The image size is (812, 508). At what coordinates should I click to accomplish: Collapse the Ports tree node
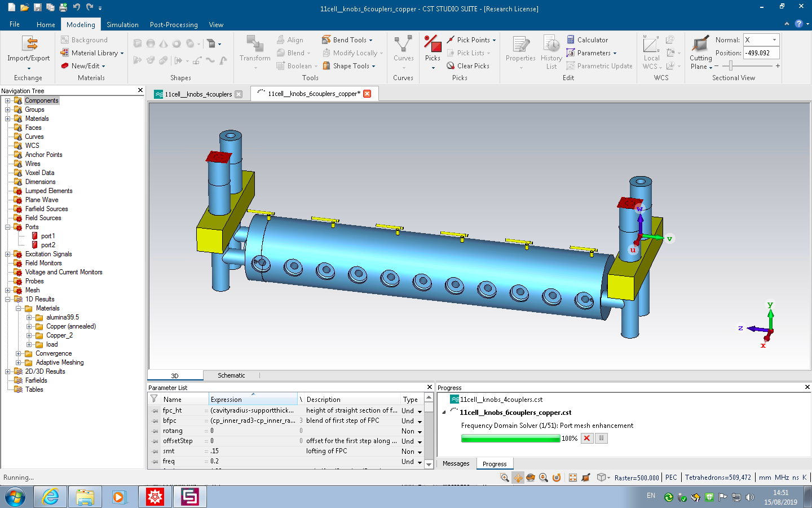point(8,227)
